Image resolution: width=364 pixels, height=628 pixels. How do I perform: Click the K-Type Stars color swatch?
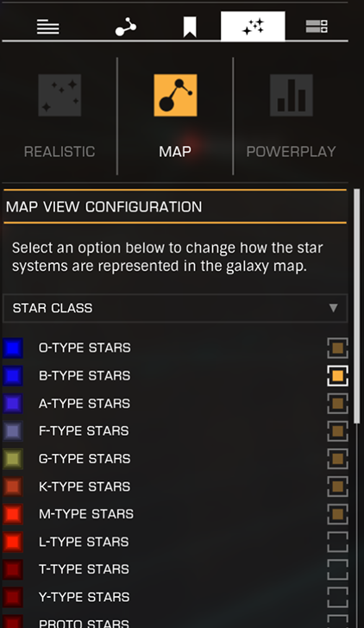(13, 487)
